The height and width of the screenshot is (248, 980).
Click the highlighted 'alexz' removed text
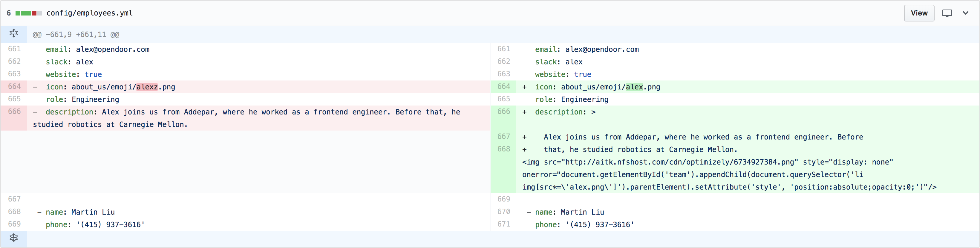[147, 87]
